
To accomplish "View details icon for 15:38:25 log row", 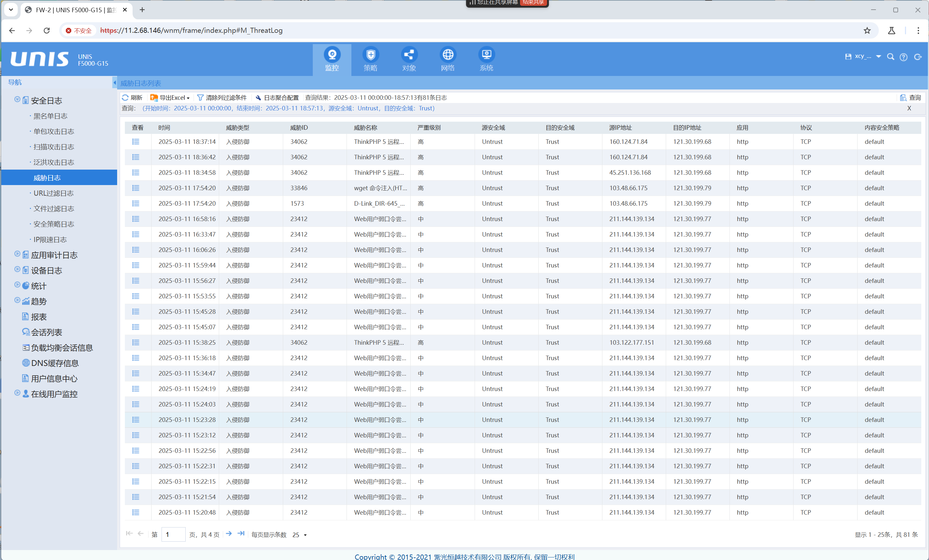I will tap(136, 342).
